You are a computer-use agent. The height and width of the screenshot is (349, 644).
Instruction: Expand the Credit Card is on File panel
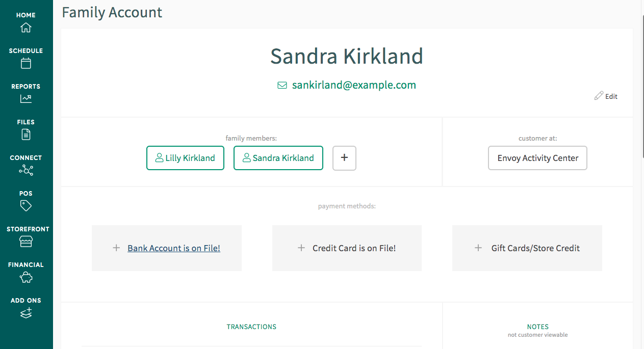[x=347, y=248]
